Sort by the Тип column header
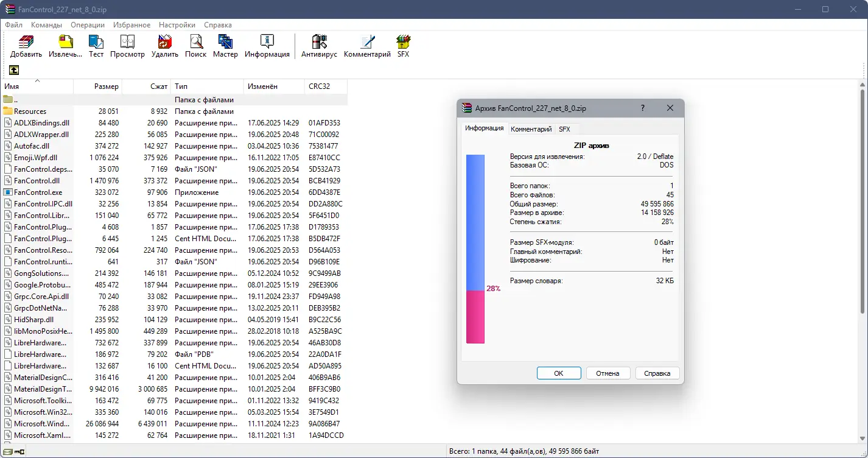The width and height of the screenshot is (868, 458). 208,86
